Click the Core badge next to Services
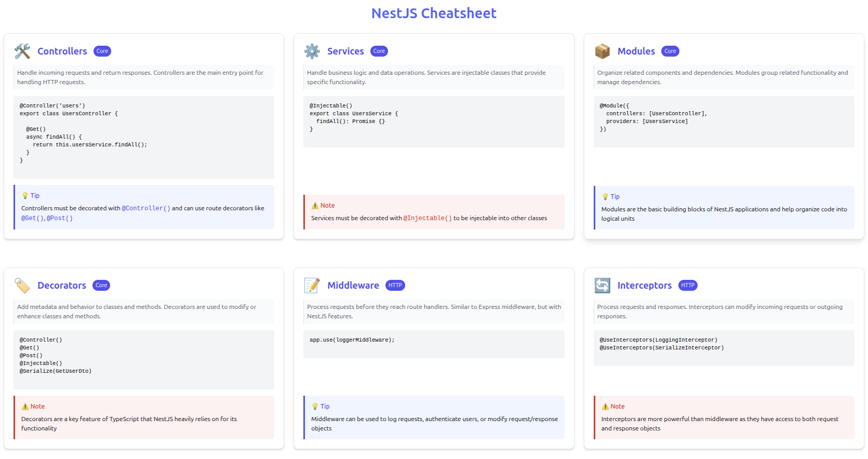868x459 pixels. point(379,51)
